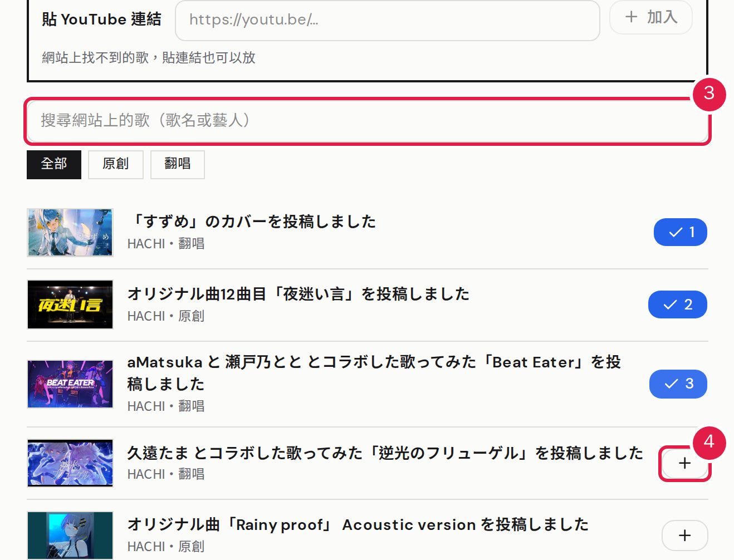Click the 貼 YouTube 連結 label

(x=101, y=19)
